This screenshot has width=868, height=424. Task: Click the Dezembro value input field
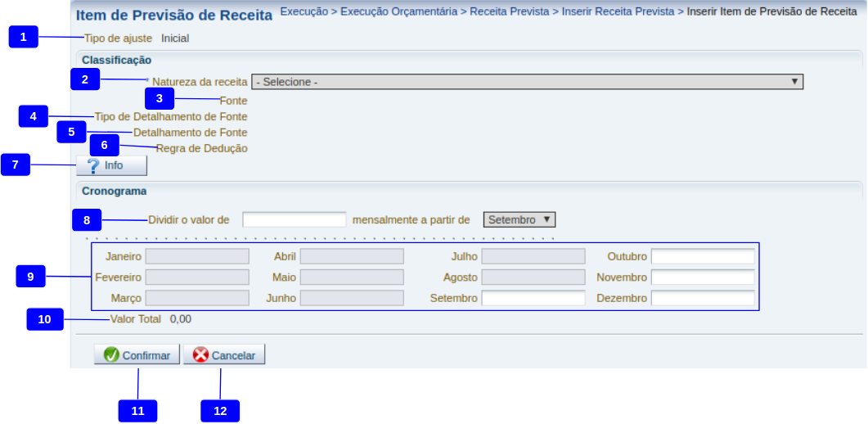point(702,298)
